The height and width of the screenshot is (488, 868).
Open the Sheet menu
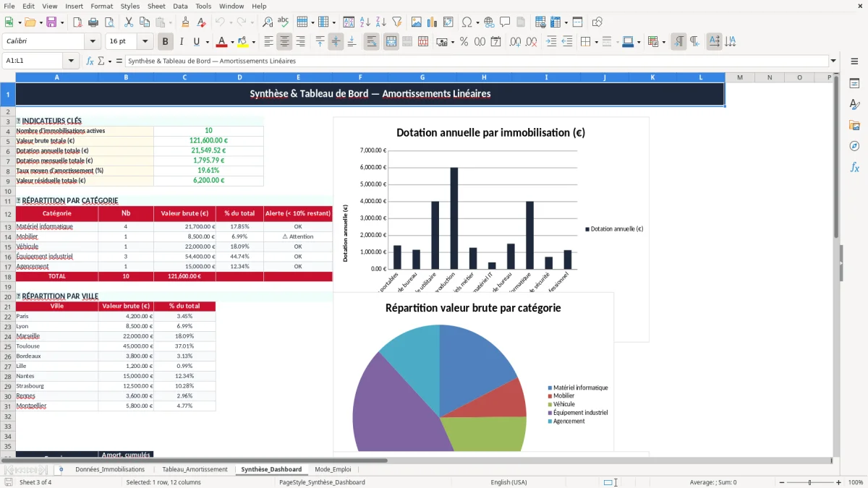point(156,6)
